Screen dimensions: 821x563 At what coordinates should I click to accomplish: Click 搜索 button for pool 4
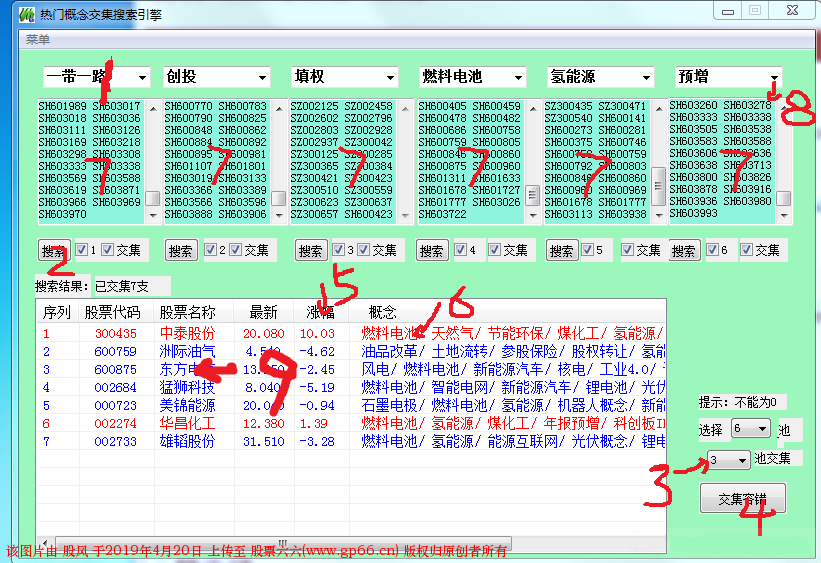point(432,251)
